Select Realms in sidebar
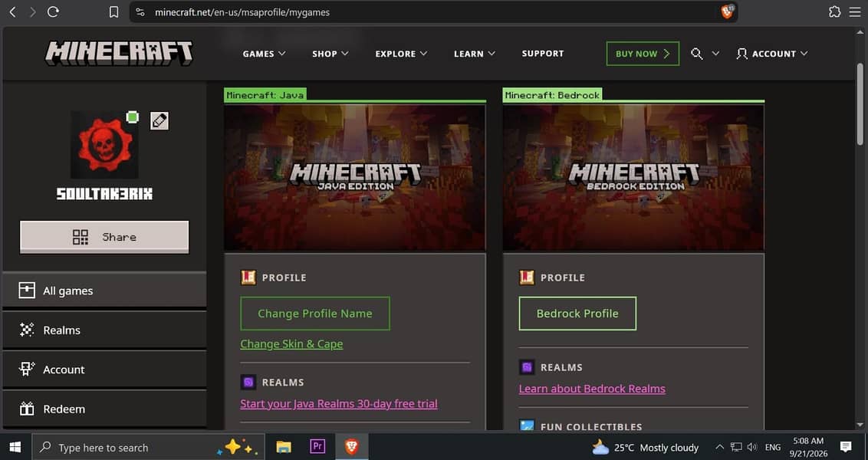 104,330
